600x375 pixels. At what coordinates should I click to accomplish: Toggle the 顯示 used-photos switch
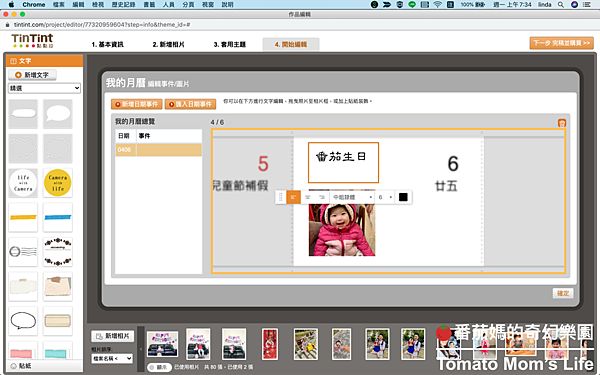[x=159, y=367]
